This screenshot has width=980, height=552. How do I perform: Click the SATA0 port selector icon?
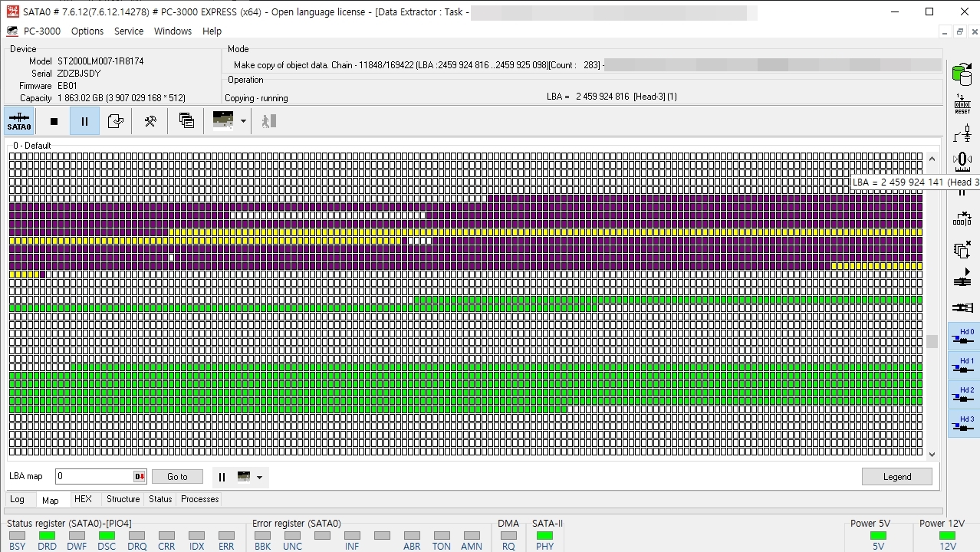(x=19, y=121)
